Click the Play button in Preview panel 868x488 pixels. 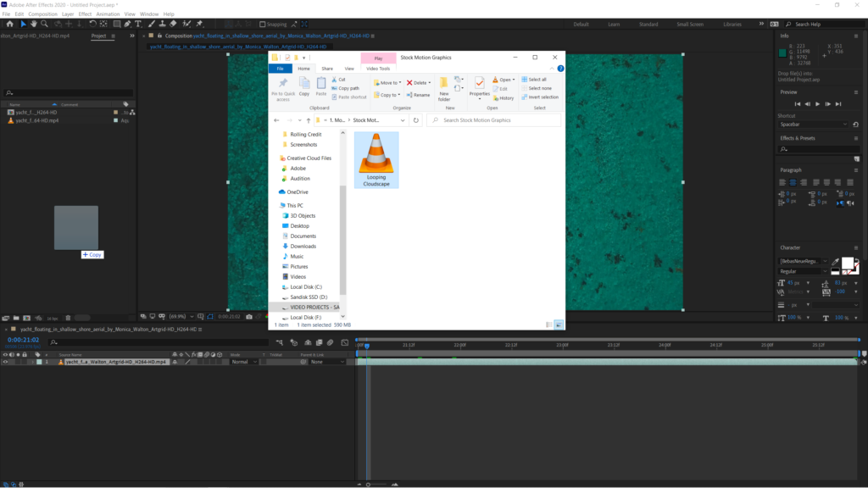click(817, 104)
